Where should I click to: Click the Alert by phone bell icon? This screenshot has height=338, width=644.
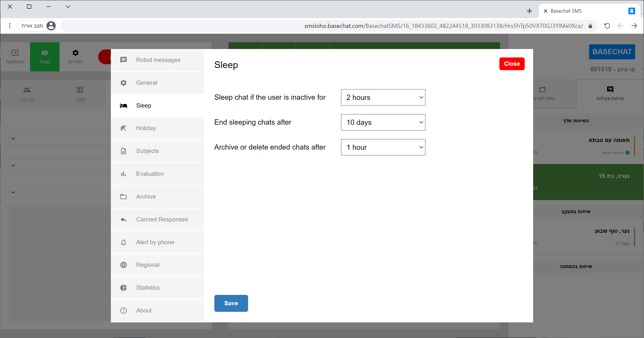coord(124,242)
